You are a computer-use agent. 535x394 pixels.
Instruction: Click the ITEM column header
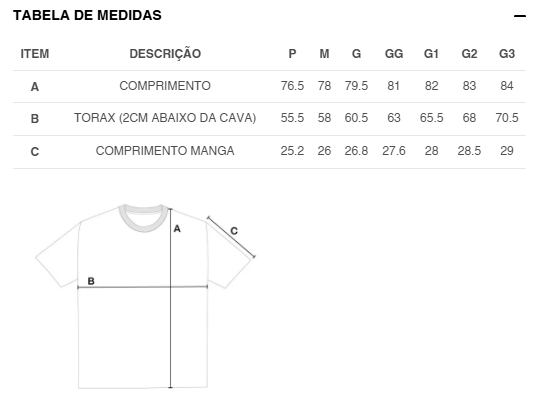point(35,54)
